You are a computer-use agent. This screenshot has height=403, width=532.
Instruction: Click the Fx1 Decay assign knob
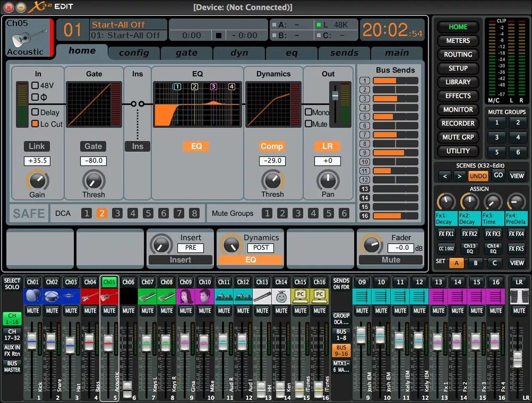coord(446,202)
